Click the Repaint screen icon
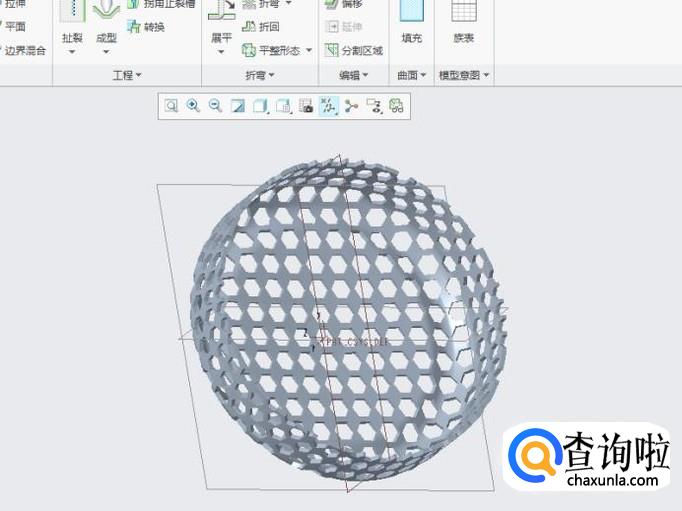This screenshot has height=511, width=682. (x=238, y=106)
